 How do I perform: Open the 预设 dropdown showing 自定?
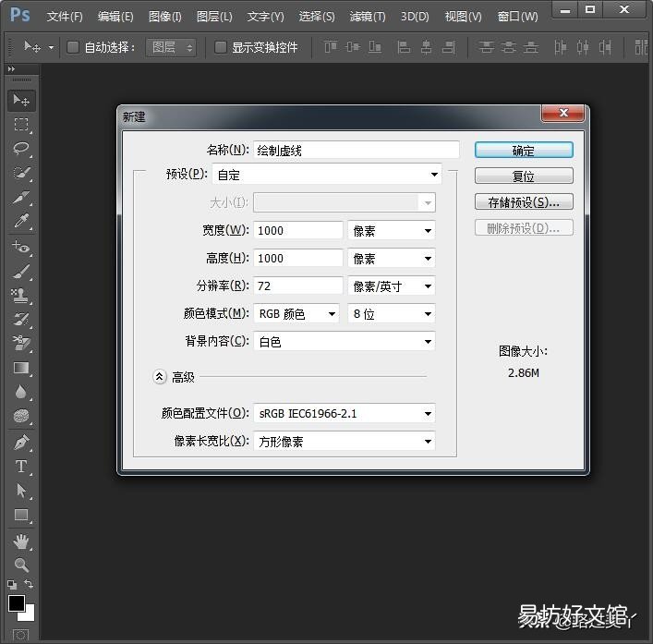[x=327, y=175]
